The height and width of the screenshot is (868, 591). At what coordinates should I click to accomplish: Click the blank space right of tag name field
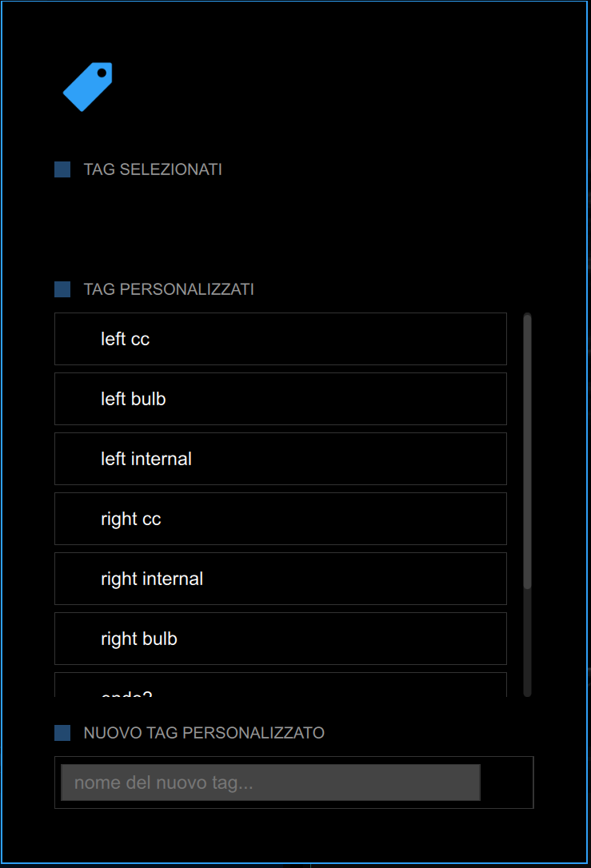coord(507,782)
